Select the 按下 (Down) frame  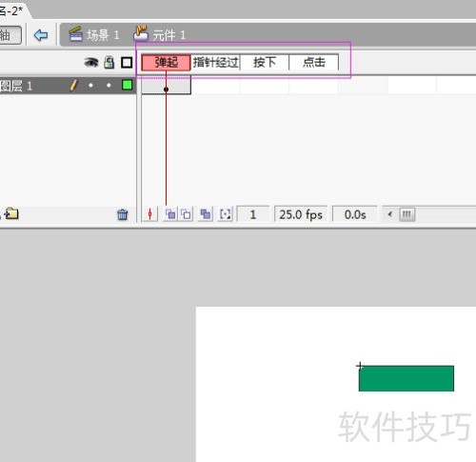[265, 62]
